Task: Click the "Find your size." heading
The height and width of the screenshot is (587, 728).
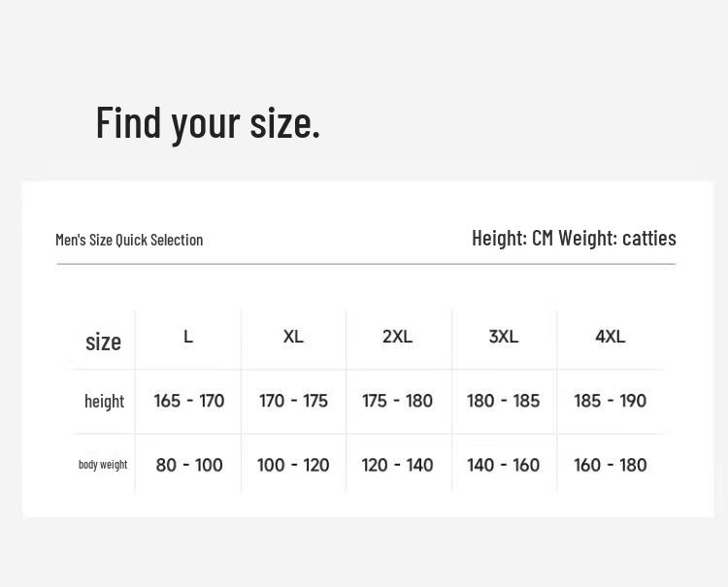Action: pyautogui.click(x=208, y=123)
